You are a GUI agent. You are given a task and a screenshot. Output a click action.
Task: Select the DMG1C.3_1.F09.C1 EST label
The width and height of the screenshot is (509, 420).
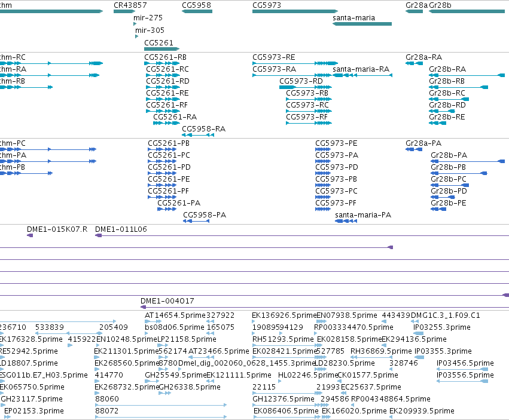446,315
